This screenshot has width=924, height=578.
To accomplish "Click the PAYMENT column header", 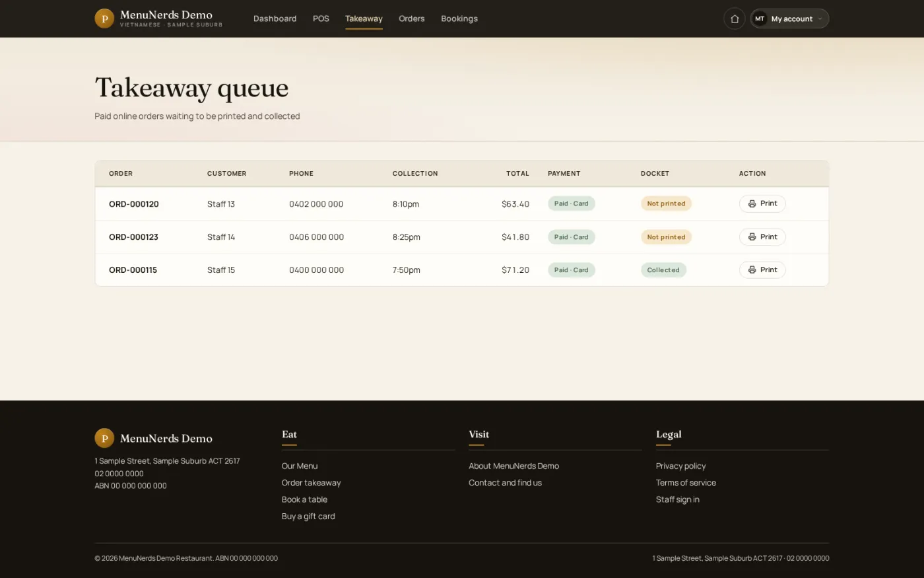I will click(x=564, y=174).
